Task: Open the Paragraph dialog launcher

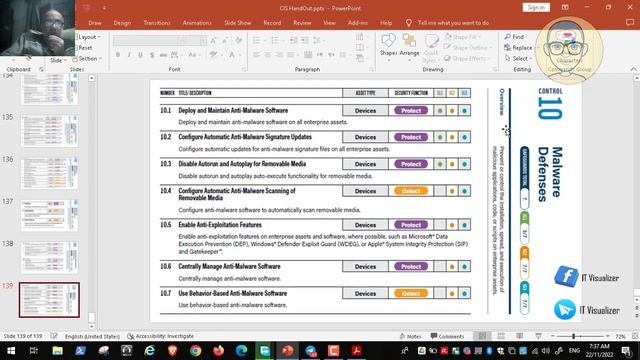Action: pos(371,70)
